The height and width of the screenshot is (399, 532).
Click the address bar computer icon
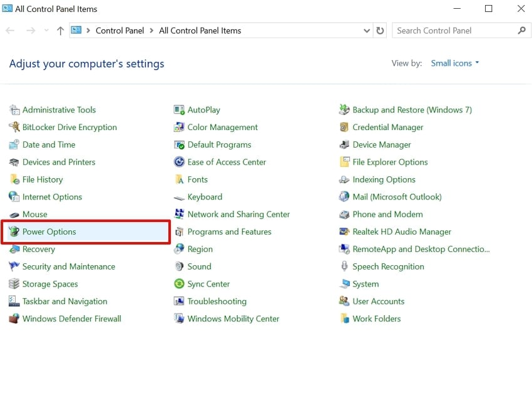(x=76, y=31)
